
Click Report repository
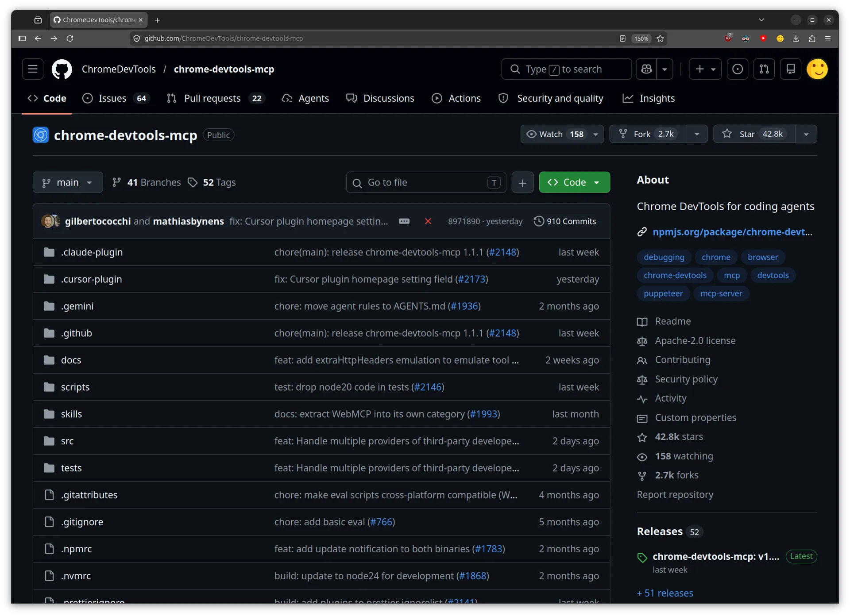(x=675, y=494)
